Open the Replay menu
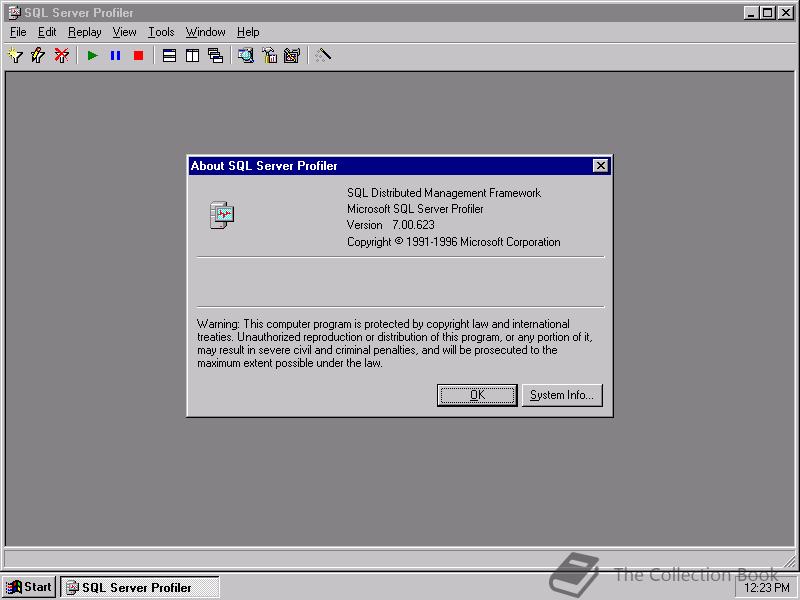 pyautogui.click(x=85, y=32)
